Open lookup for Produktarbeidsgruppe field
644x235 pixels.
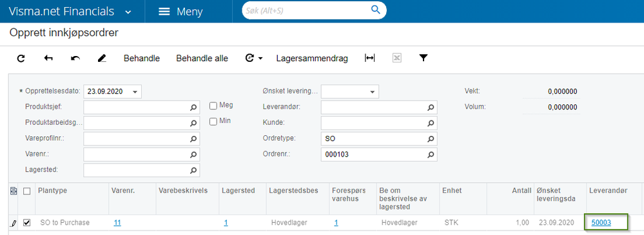point(193,123)
